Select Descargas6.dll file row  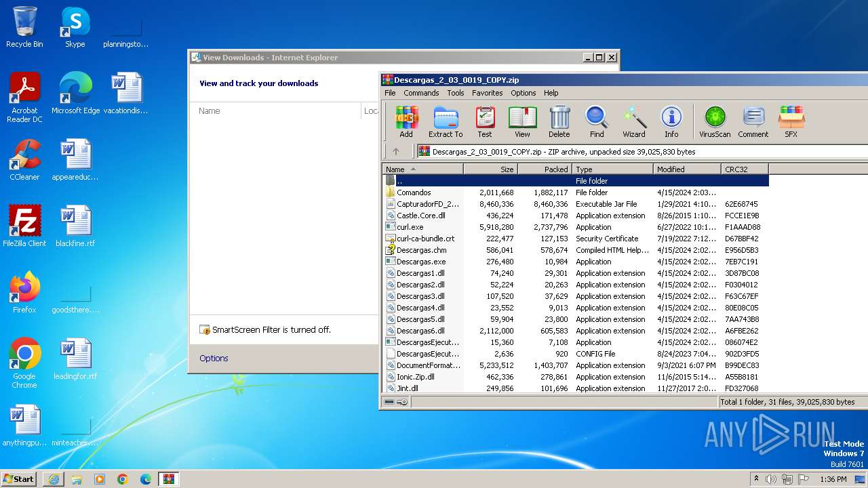(x=576, y=331)
